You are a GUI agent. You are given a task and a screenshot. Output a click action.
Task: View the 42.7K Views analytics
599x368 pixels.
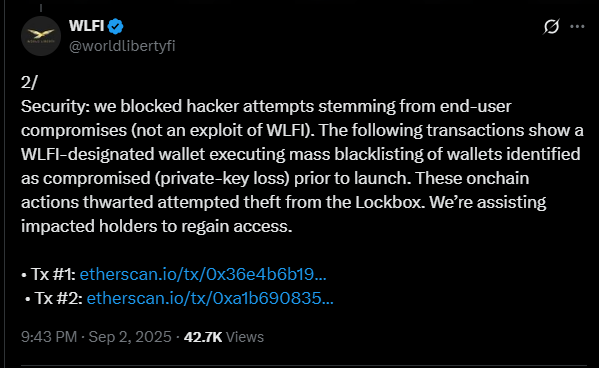pyautogui.click(x=224, y=337)
